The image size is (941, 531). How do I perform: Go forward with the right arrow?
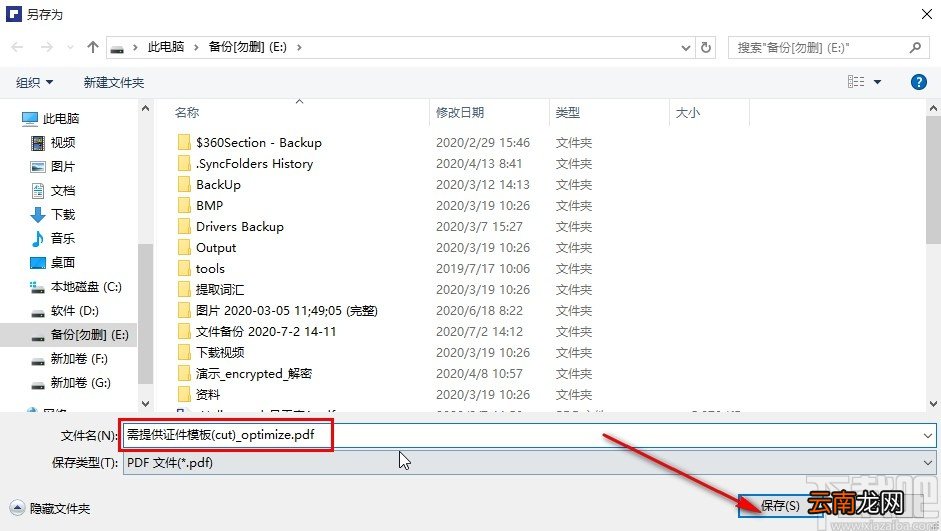(47, 47)
